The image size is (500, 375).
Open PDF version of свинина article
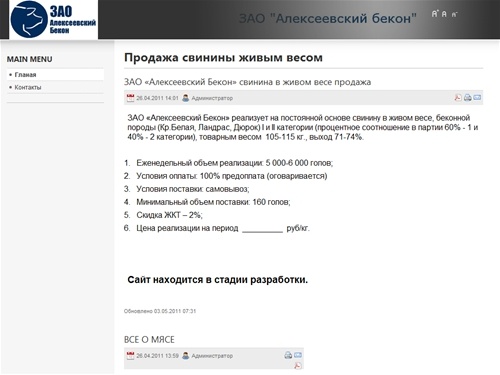(x=458, y=97)
